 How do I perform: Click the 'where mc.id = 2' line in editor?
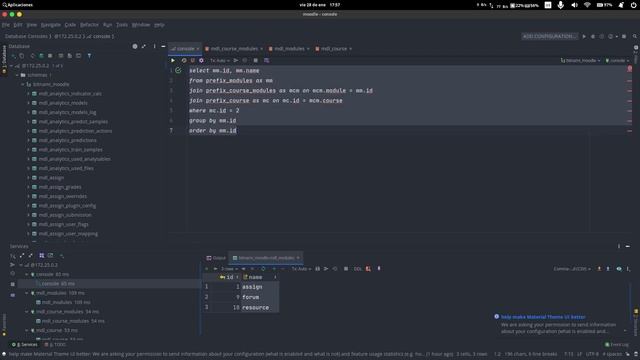[x=214, y=111]
